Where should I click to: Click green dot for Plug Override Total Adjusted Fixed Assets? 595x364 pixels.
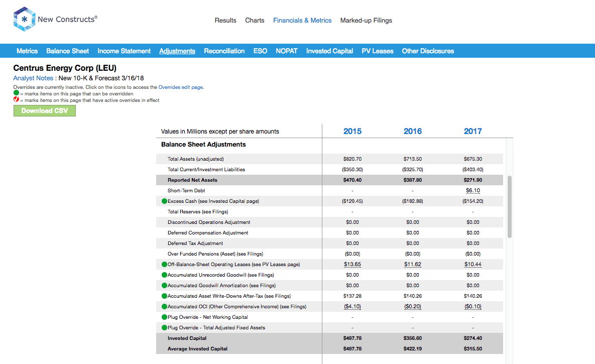coord(164,328)
